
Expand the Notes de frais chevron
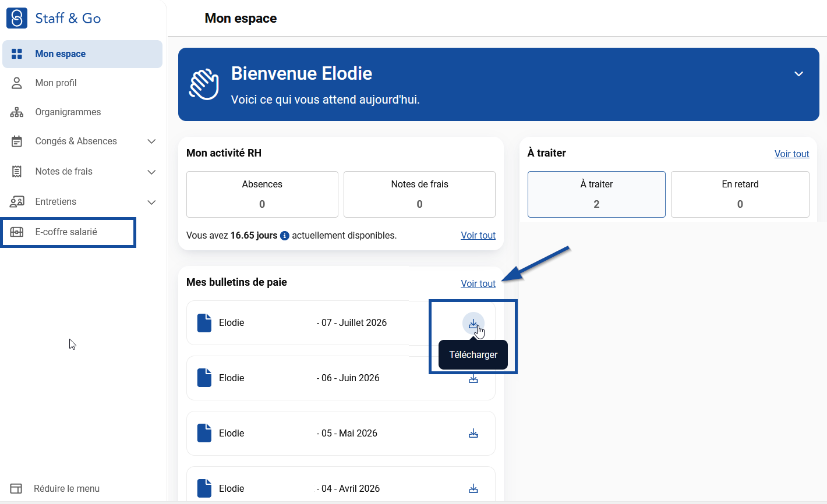(151, 172)
